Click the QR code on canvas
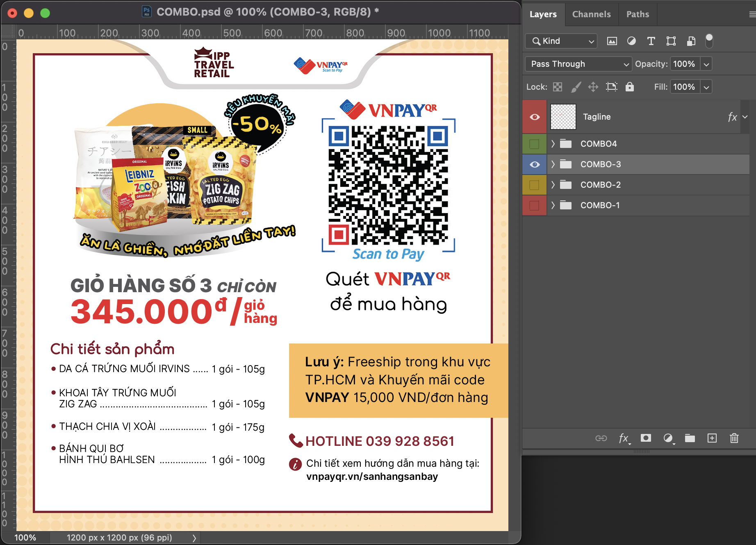 click(x=388, y=185)
